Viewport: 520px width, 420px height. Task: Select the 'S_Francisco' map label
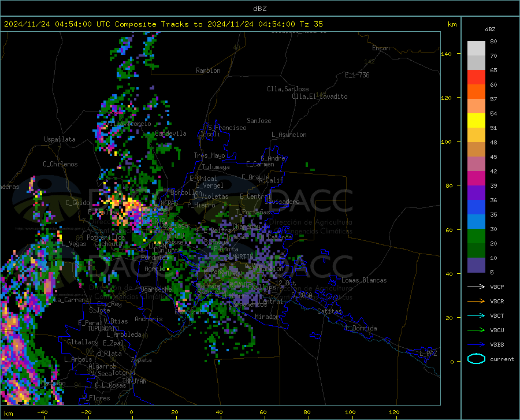pyautogui.click(x=227, y=128)
